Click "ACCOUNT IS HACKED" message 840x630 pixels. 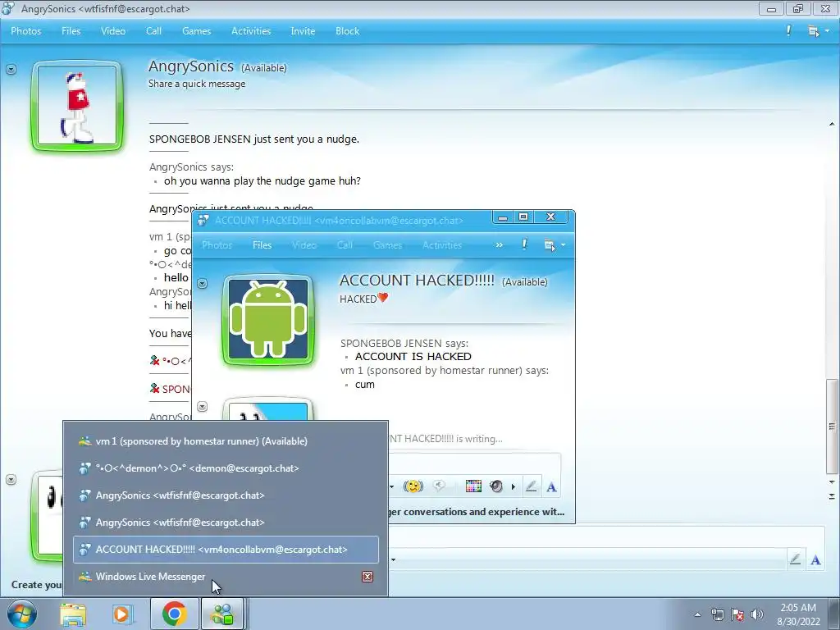413,356
